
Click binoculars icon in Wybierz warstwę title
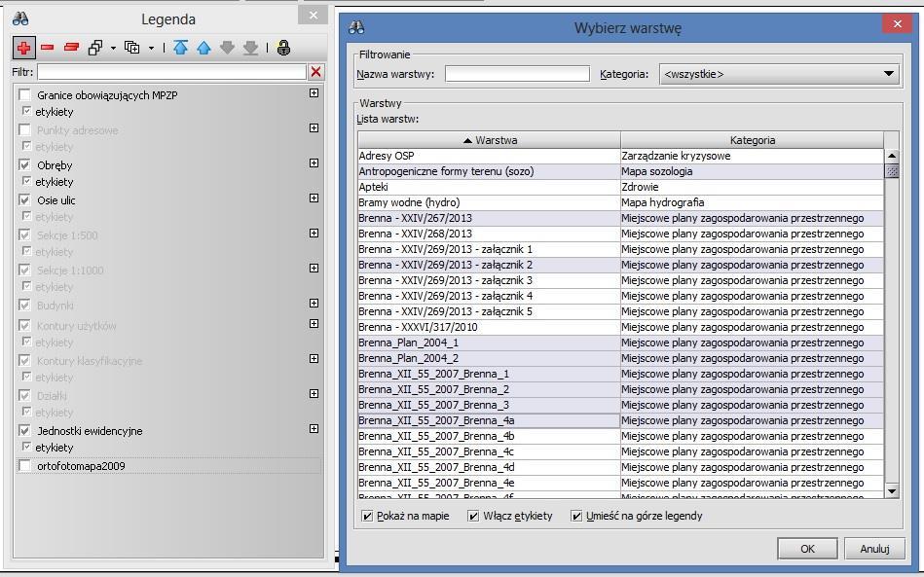[x=356, y=27]
